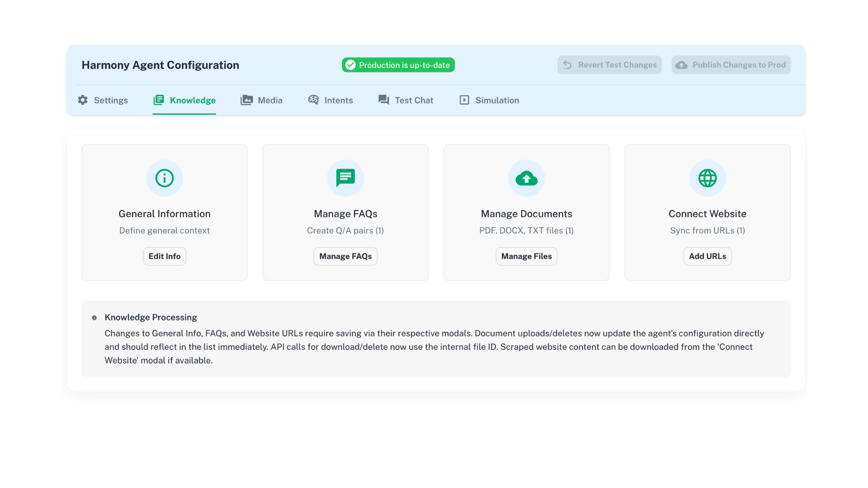Click the Intents brain icon
Image resolution: width=868 pixels, height=488 pixels.
click(x=313, y=100)
